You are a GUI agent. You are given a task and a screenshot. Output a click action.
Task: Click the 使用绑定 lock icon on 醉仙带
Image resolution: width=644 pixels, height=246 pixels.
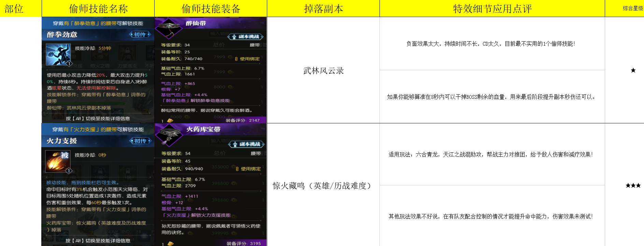pyautogui.click(x=236, y=59)
